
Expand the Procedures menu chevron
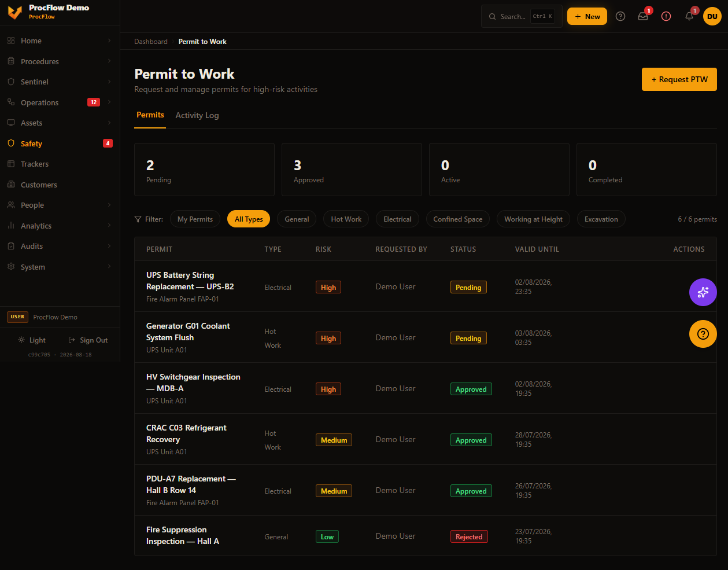(x=109, y=61)
